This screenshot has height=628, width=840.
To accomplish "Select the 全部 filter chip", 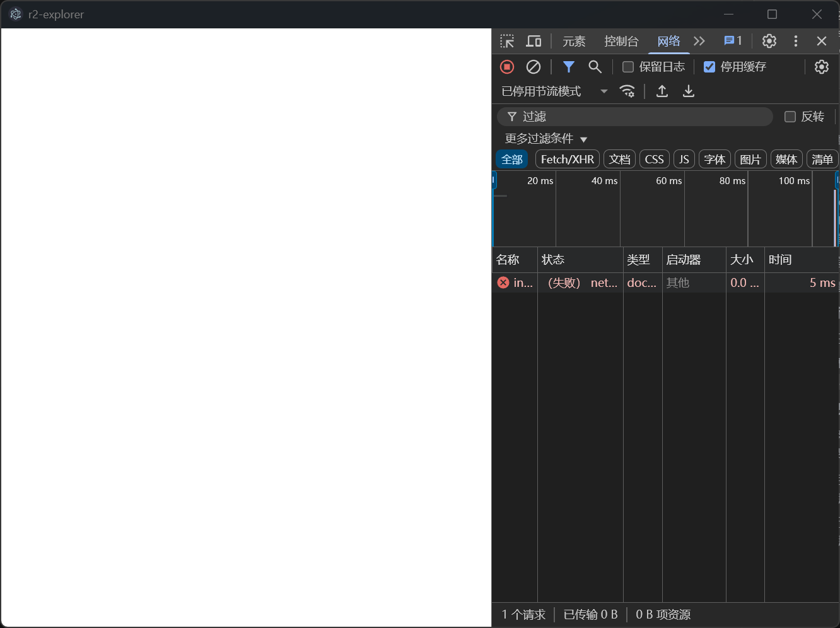I will click(x=512, y=160).
